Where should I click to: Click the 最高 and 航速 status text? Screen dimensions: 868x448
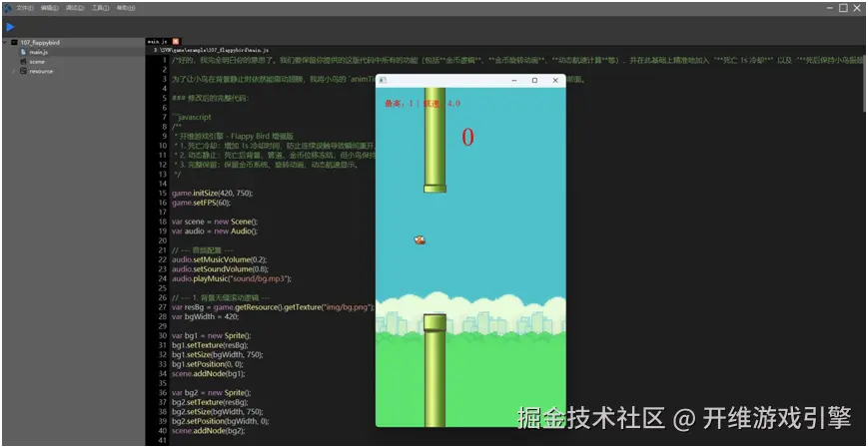(x=423, y=104)
